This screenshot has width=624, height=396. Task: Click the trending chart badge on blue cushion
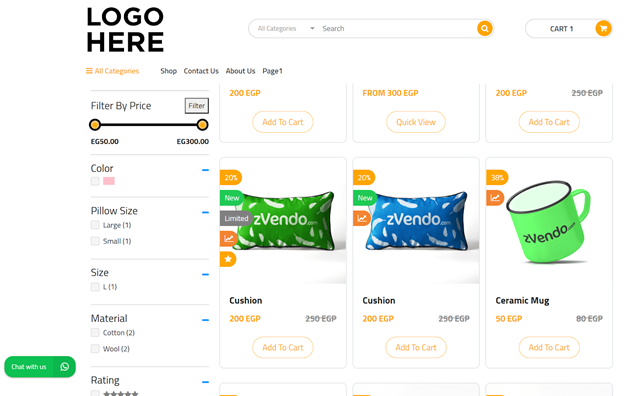pyautogui.click(x=362, y=218)
